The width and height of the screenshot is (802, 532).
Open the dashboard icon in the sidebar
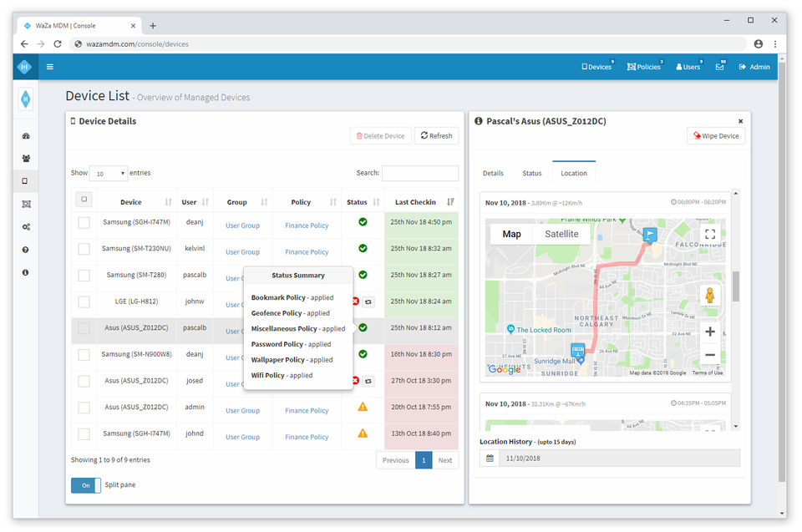pyautogui.click(x=25, y=135)
